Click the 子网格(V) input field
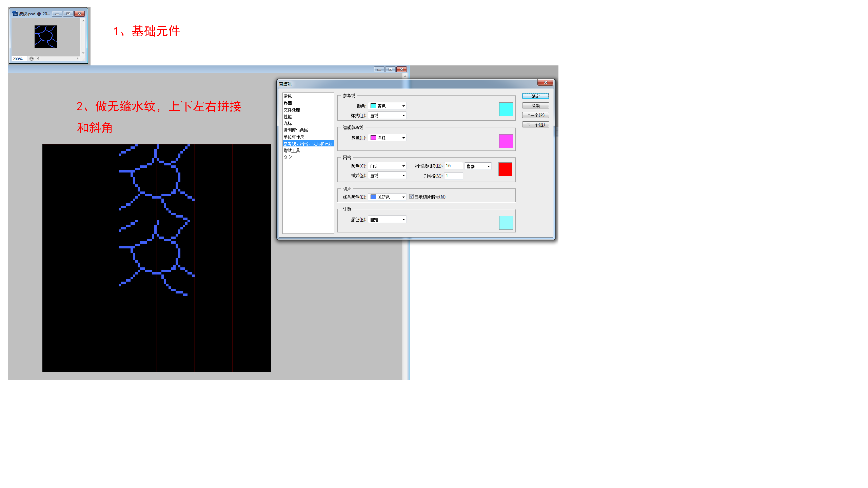The image size is (868, 488). (453, 176)
